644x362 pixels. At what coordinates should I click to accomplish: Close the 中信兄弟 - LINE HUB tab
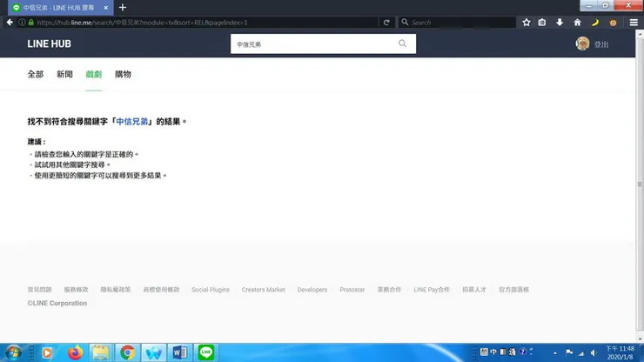105,8
